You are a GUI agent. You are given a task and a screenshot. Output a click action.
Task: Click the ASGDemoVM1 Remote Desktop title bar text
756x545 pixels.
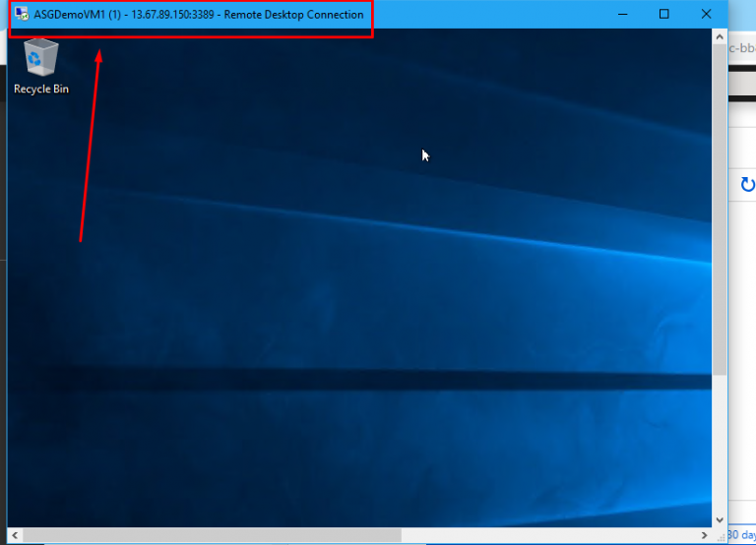(x=198, y=15)
